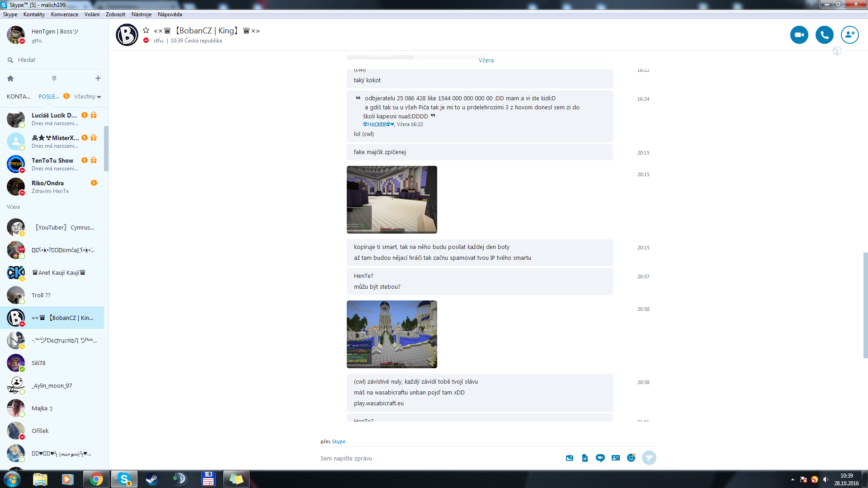This screenshot has height=488, width=868.
Task: Open Steam from taskbar
Action: (152, 479)
